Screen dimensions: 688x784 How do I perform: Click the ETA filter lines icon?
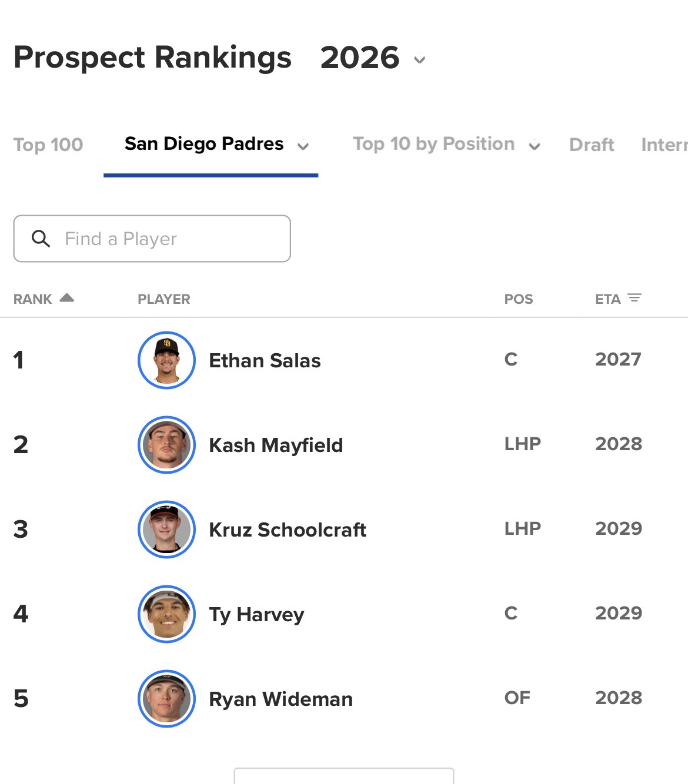click(634, 298)
